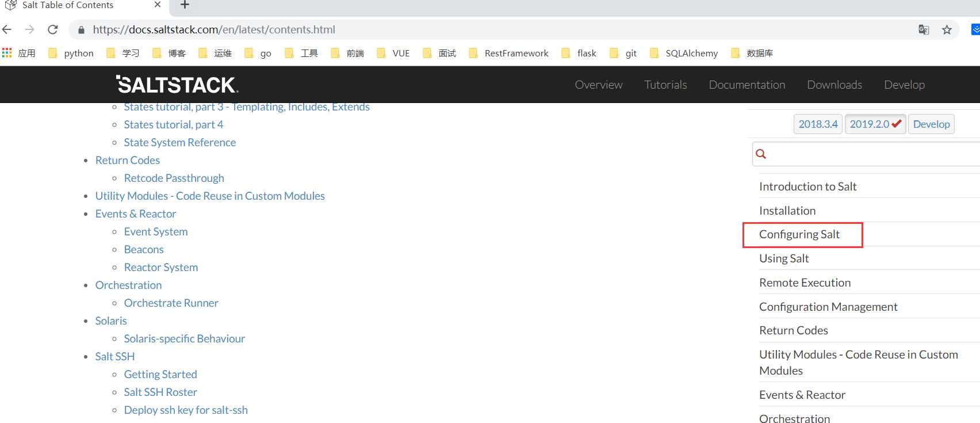Viewport: 980px width, 423px height.
Task: Open Deploy ssh key for salt-ssh link
Action: [186, 410]
